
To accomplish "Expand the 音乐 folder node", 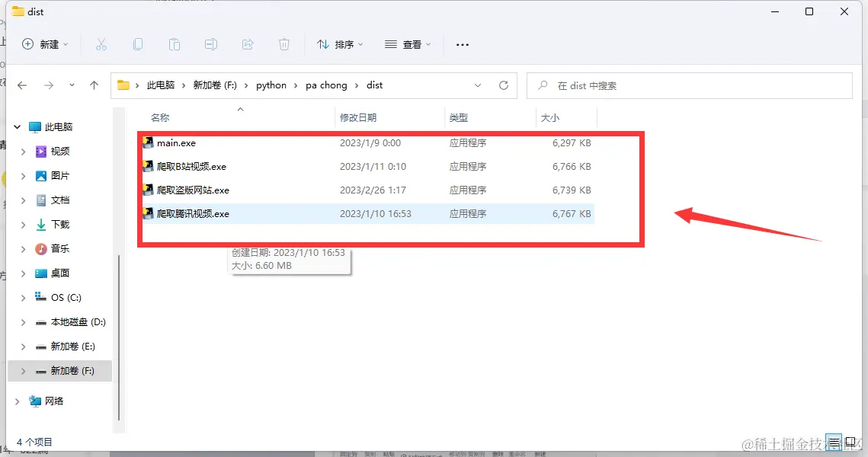I will coord(24,249).
